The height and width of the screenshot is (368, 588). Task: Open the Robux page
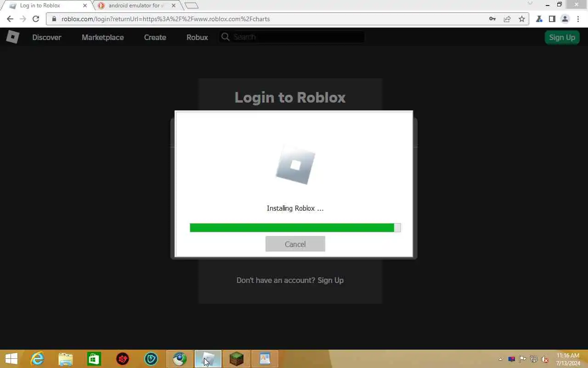click(x=197, y=37)
